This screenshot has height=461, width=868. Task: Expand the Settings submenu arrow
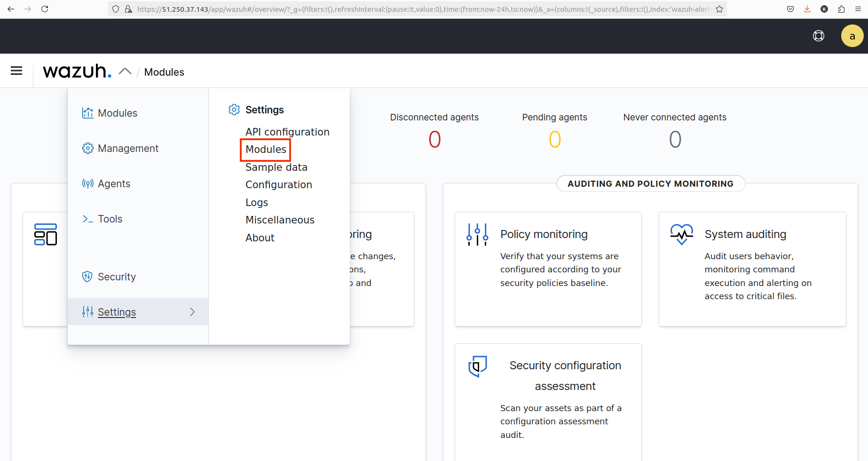pyautogui.click(x=192, y=312)
